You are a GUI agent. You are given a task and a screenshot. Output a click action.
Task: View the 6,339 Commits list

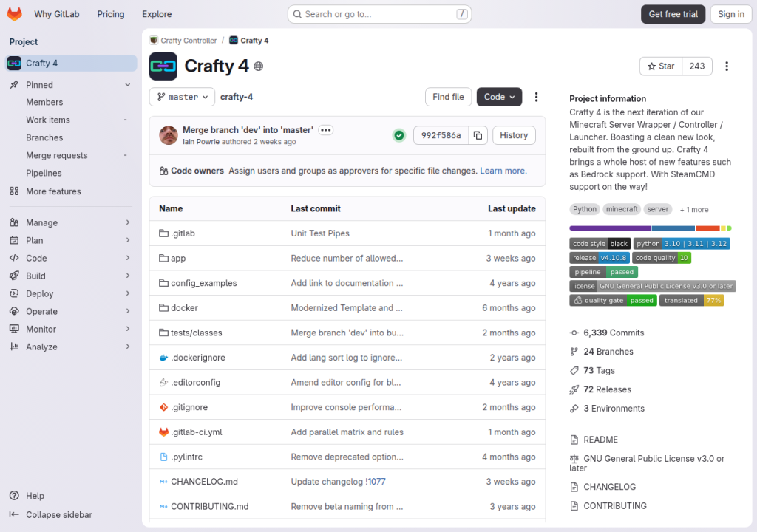point(613,332)
